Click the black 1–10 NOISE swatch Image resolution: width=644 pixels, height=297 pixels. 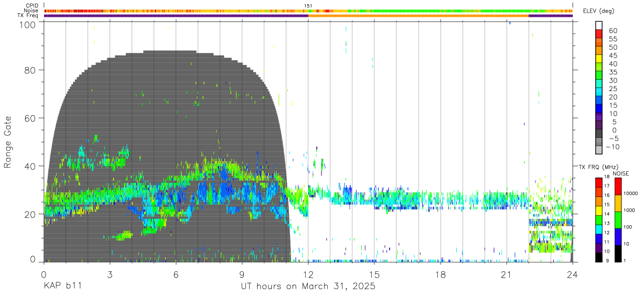pyautogui.click(x=617, y=254)
